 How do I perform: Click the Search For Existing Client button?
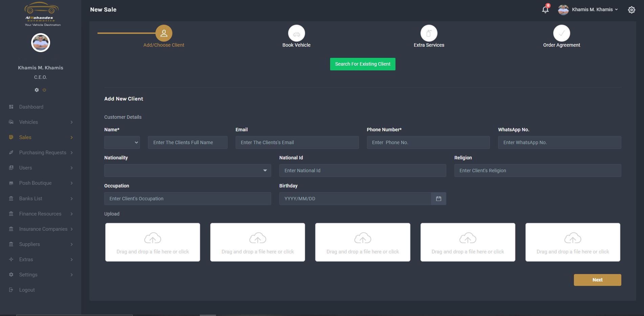363,64
